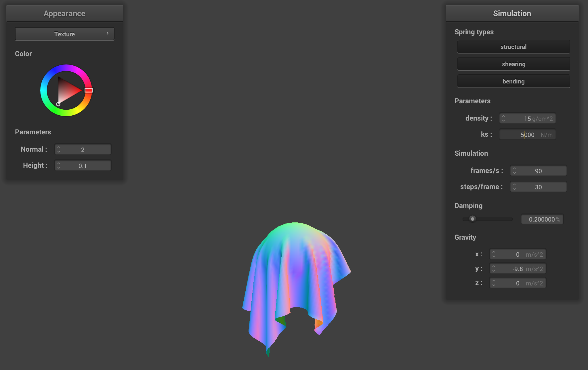588x370 pixels.
Task: Click the damping percentage value field
Action: click(542, 219)
